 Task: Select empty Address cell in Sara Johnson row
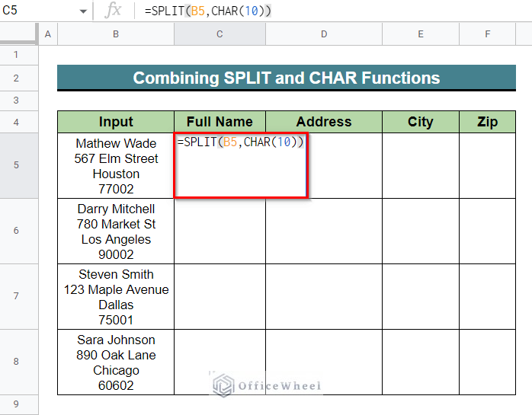tap(324, 362)
